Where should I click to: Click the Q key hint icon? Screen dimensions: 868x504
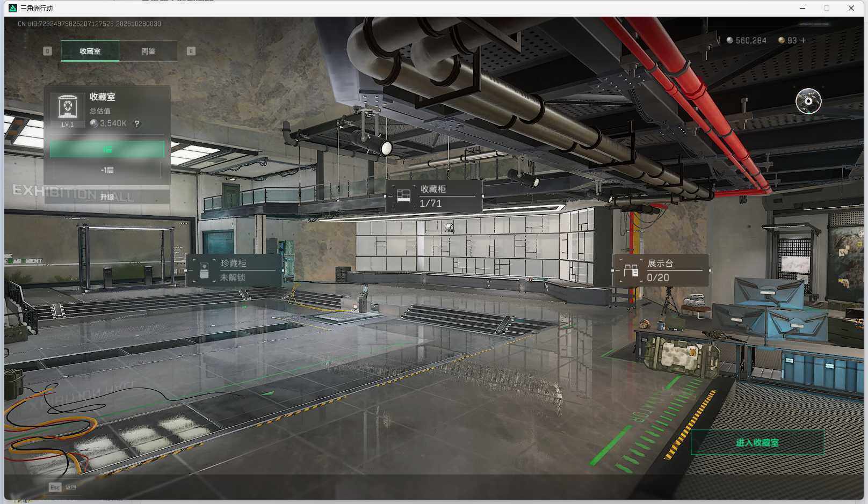point(47,51)
